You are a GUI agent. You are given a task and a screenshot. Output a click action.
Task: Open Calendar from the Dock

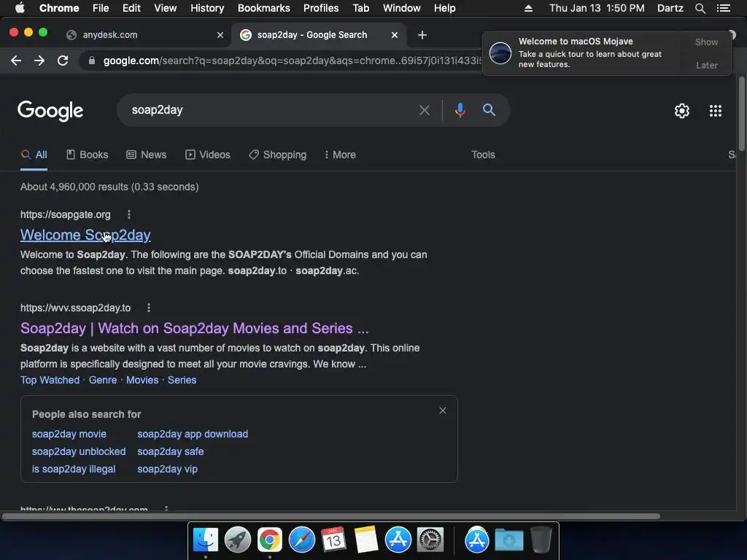(333, 540)
